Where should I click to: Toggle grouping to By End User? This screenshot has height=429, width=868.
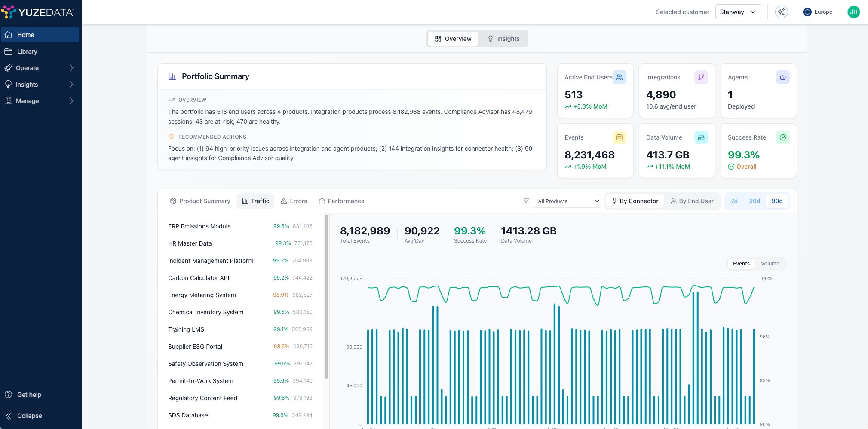[x=692, y=201]
